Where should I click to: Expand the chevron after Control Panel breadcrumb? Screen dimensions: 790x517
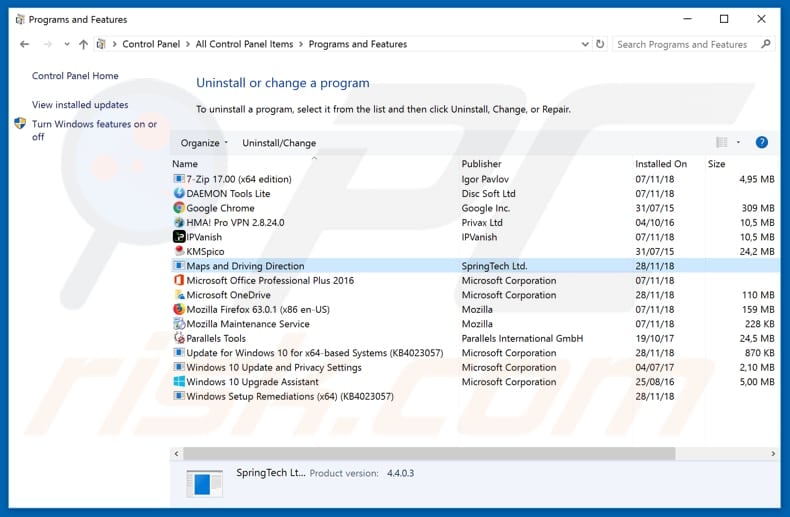click(x=187, y=44)
